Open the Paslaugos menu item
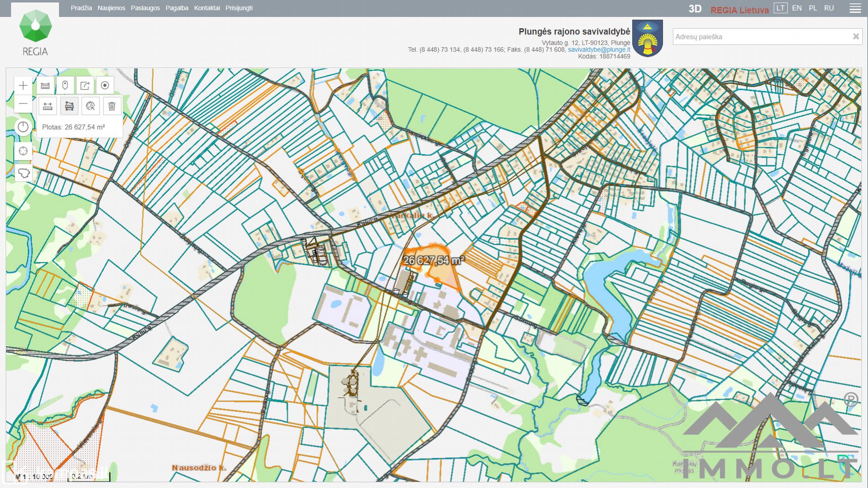 tap(145, 8)
